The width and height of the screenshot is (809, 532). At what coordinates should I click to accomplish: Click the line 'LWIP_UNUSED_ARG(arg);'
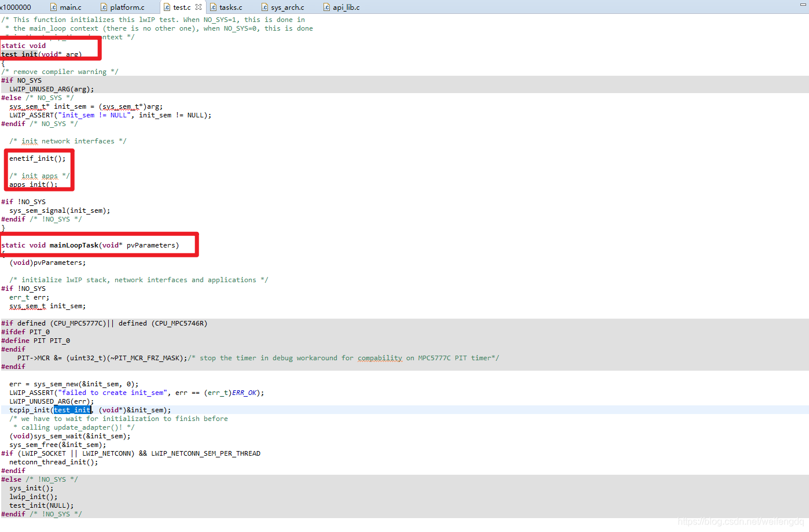pyautogui.click(x=52, y=89)
